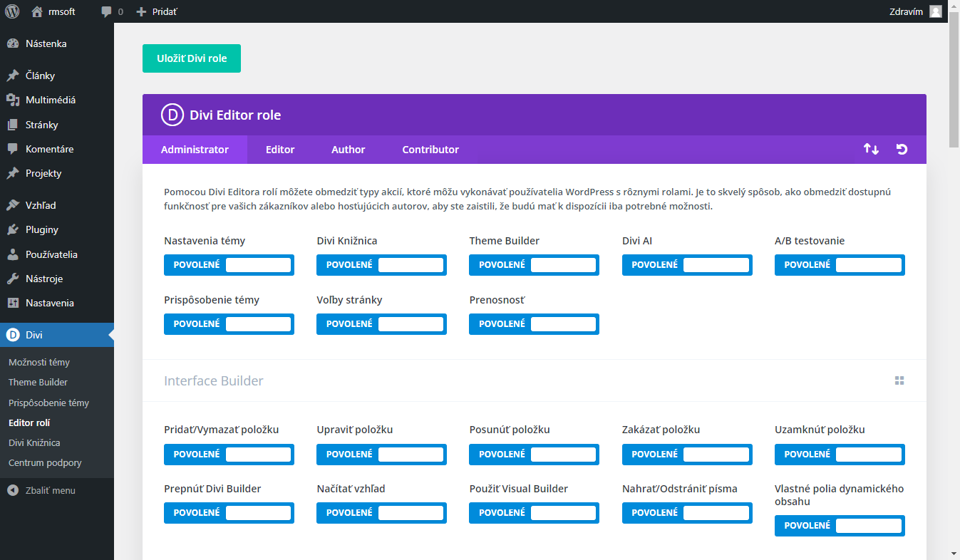960x560 pixels.
Task: Click the Komentáre speech bubble icon
Action: click(13, 149)
